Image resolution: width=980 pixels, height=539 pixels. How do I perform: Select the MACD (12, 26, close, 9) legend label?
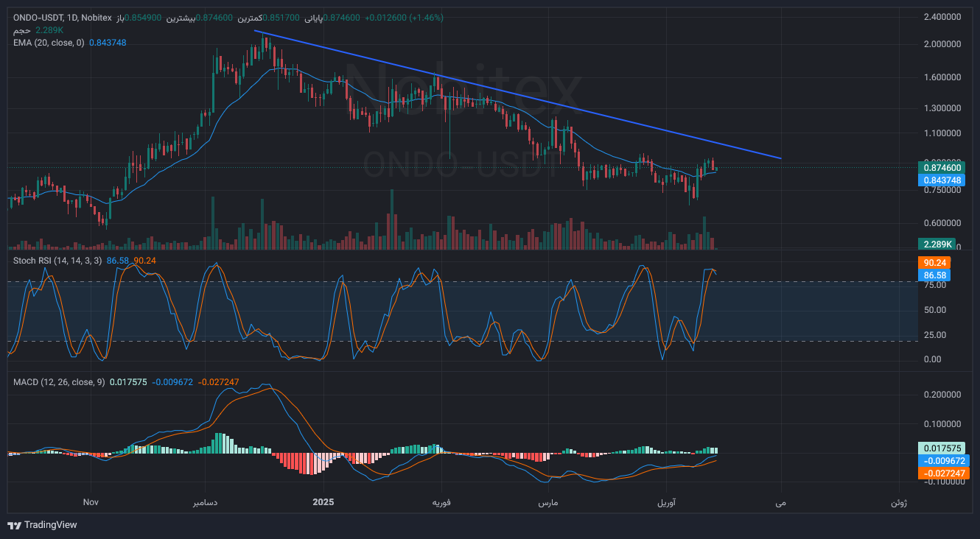coord(59,382)
